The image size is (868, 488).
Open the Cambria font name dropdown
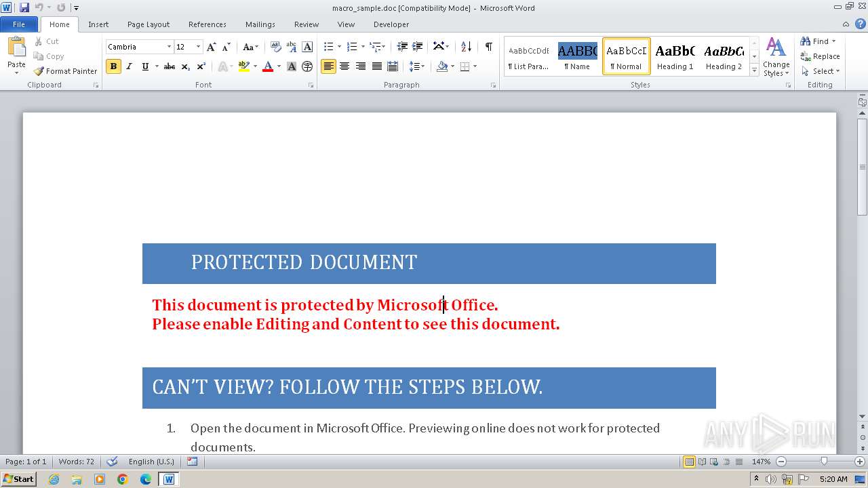tap(169, 47)
